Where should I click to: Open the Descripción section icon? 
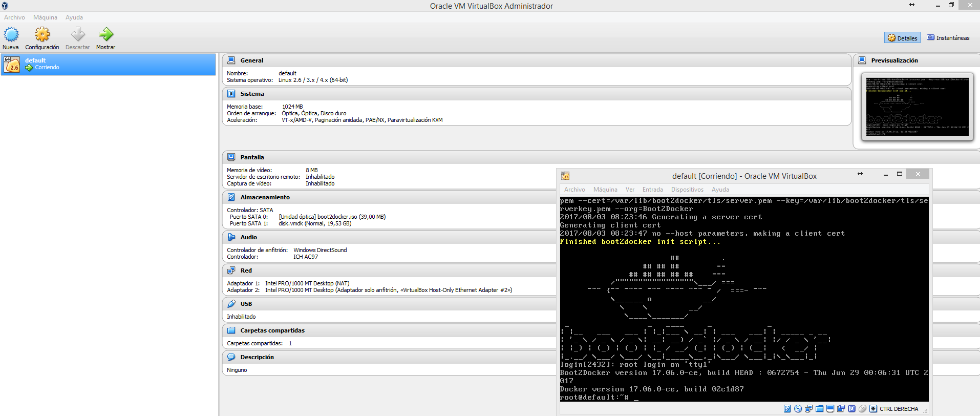pyautogui.click(x=231, y=357)
